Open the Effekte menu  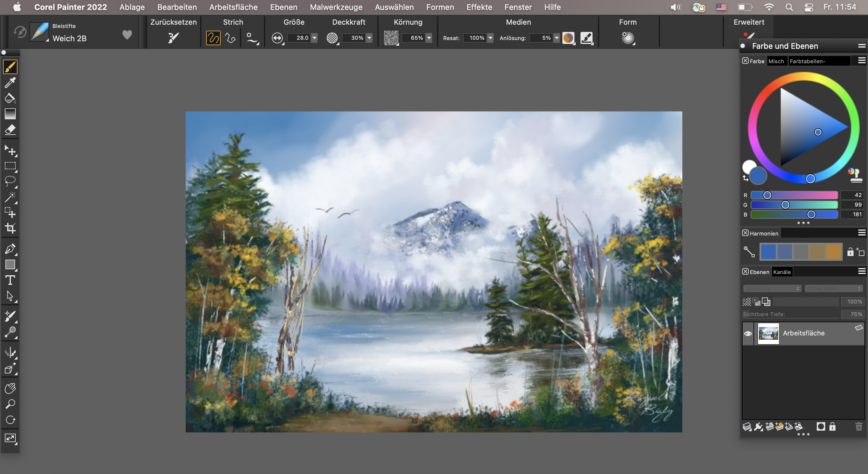(479, 7)
